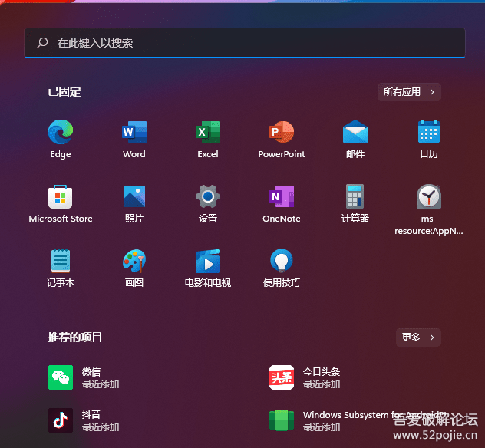The image size is (485, 448).
Task: Open the 日历 calendar app
Action: [429, 133]
